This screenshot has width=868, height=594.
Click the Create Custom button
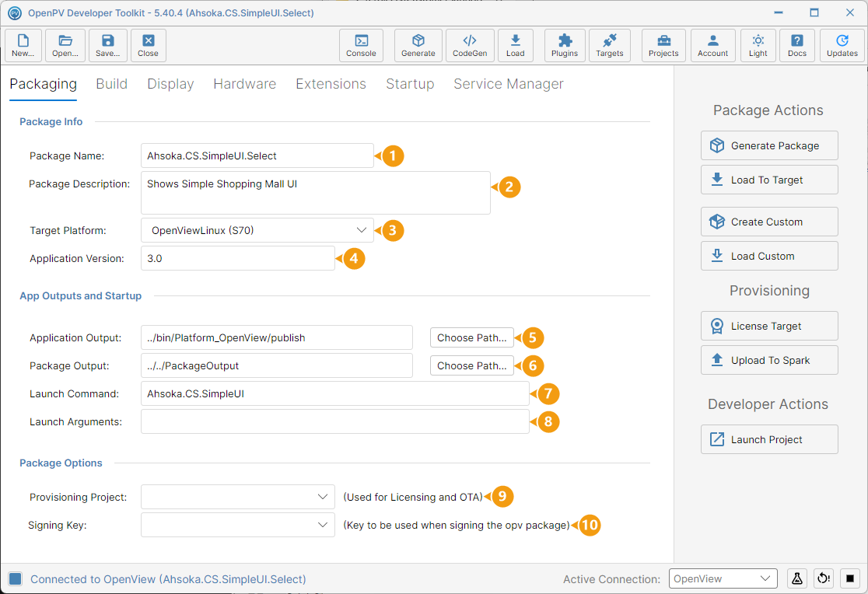point(769,222)
